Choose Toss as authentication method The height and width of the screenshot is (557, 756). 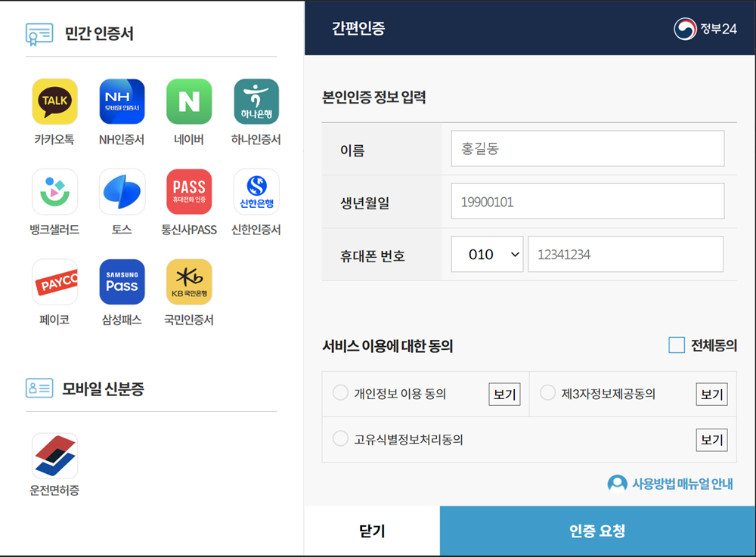point(122,191)
